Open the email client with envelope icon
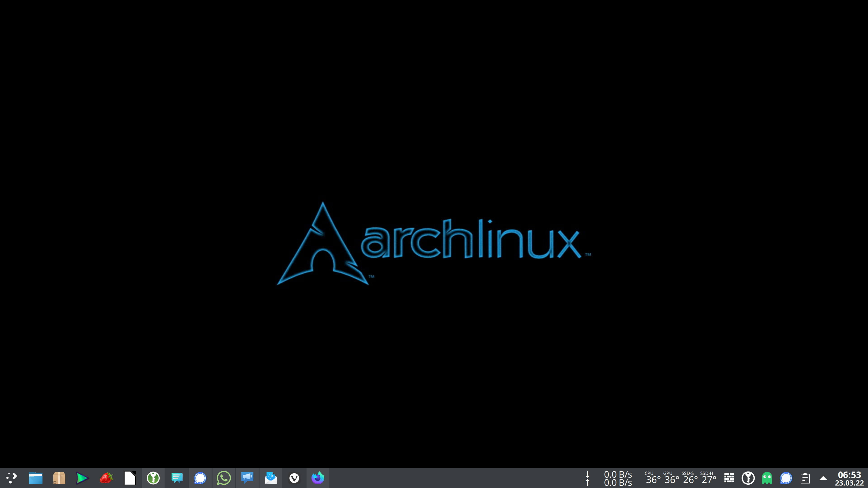 [x=271, y=478]
